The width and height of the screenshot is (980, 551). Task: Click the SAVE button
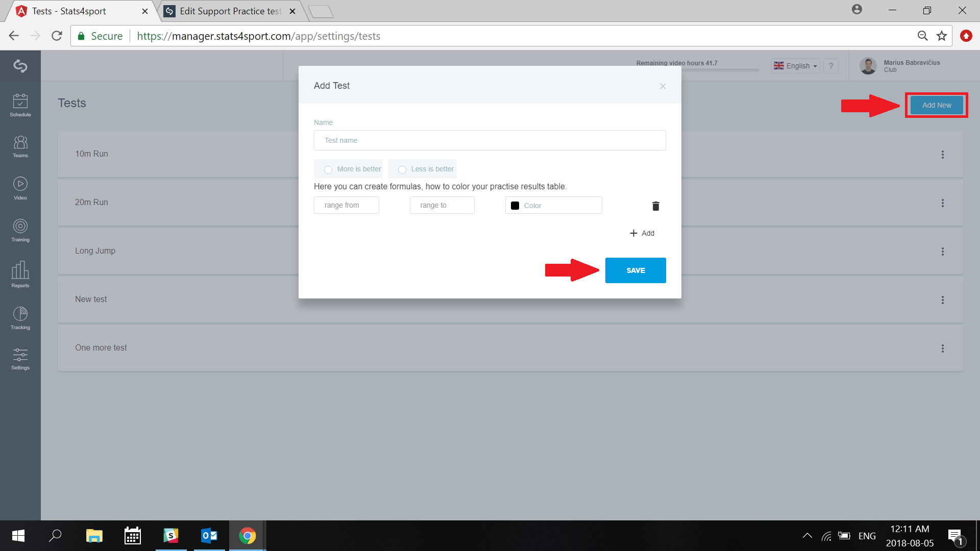point(635,270)
